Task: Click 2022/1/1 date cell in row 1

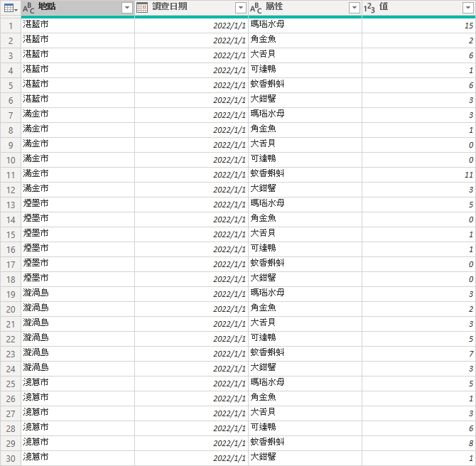Action: pyautogui.click(x=191, y=26)
